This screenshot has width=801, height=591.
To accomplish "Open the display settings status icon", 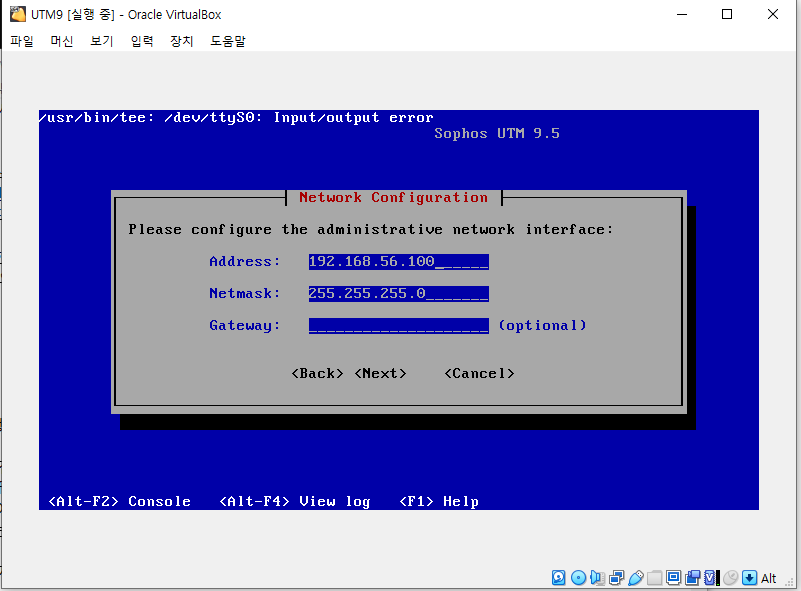I will (x=673, y=578).
